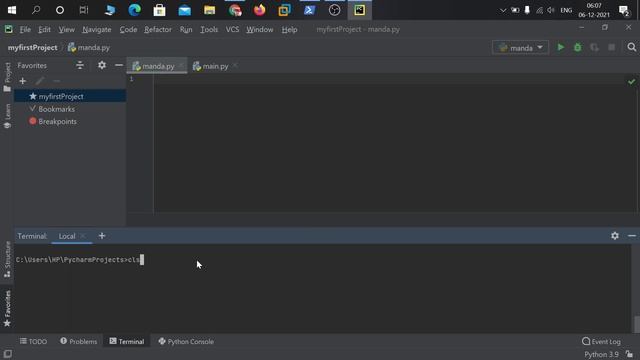Open the File menu
This screenshot has height=360, width=640.
(25, 29)
